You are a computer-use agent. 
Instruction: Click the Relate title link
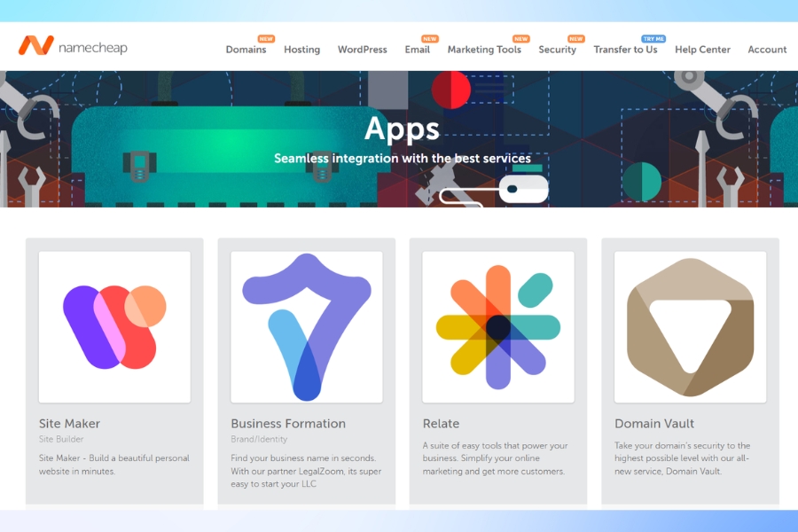tap(441, 424)
